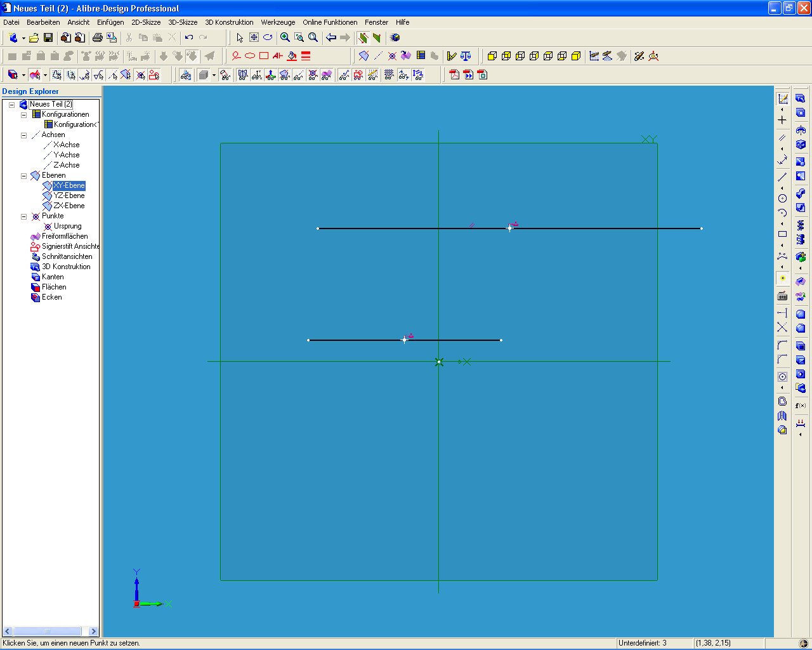The image size is (812, 650).
Task: Select the arrow pointer Select tool
Action: 240,38
